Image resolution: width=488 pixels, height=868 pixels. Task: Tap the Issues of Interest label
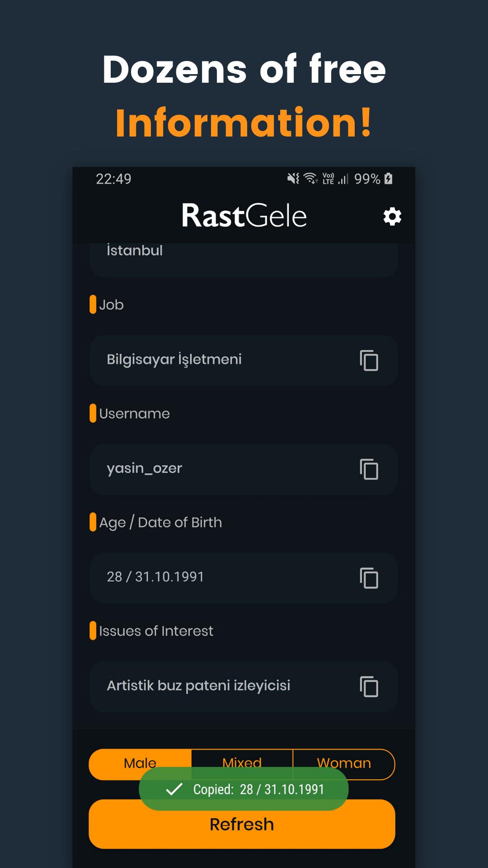156,631
